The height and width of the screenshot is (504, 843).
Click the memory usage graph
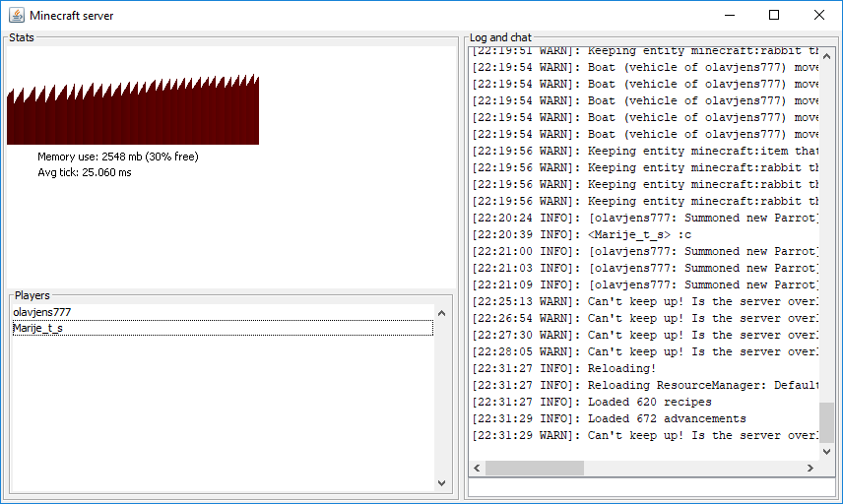point(133,109)
